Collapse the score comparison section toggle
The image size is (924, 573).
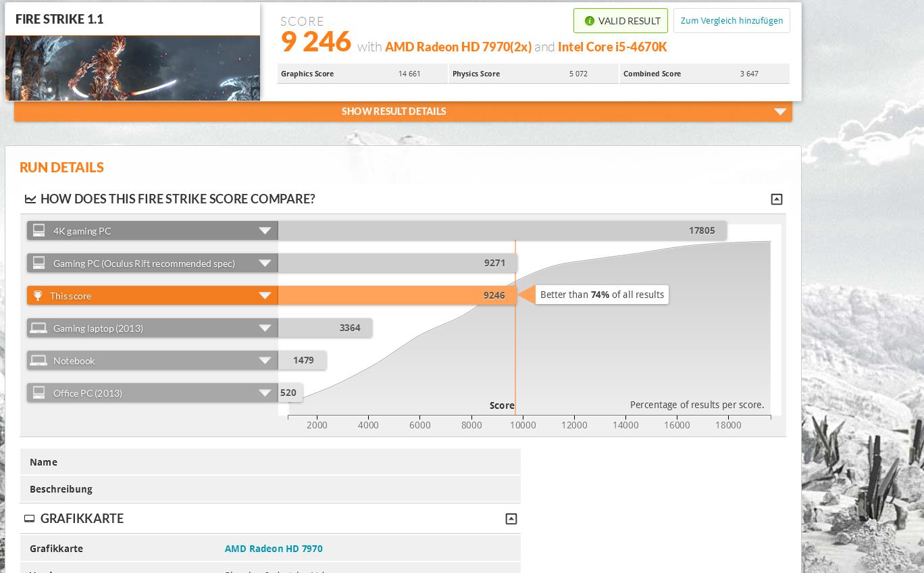[777, 199]
